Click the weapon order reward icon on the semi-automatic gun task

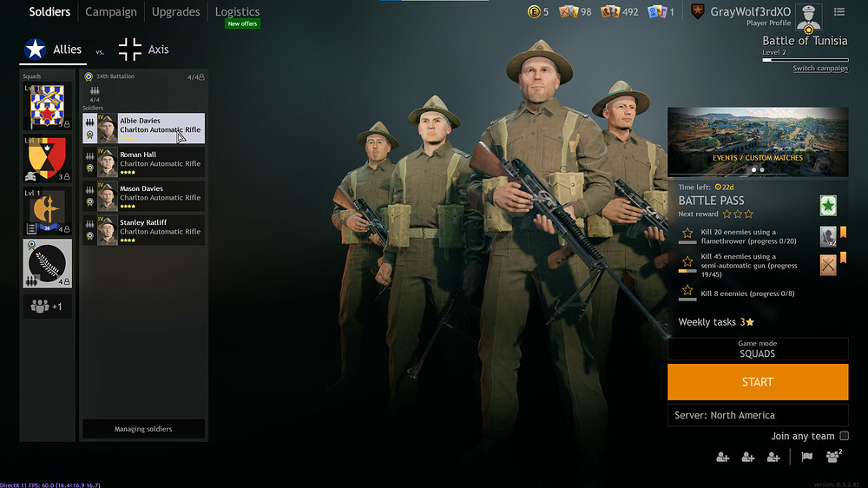tap(828, 266)
